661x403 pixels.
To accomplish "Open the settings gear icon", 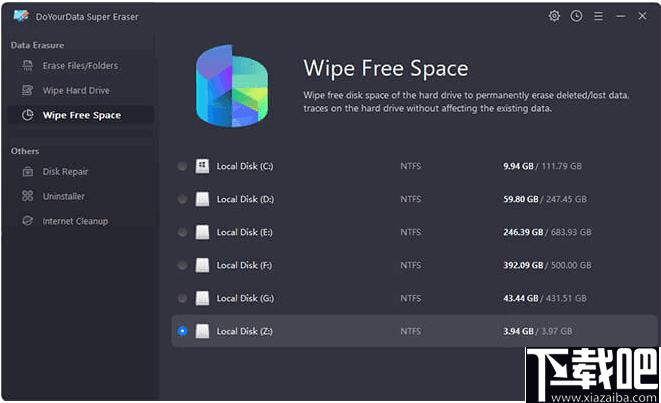I will click(x=554, y=16).
